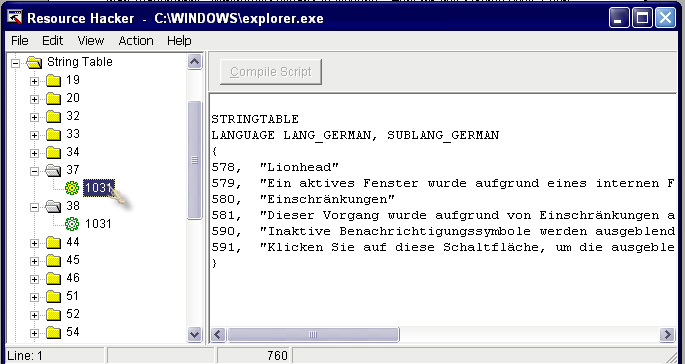Open the View menu
Viewport: 685px width, 364px height.
pyautogui.click(x=91, y=41)
